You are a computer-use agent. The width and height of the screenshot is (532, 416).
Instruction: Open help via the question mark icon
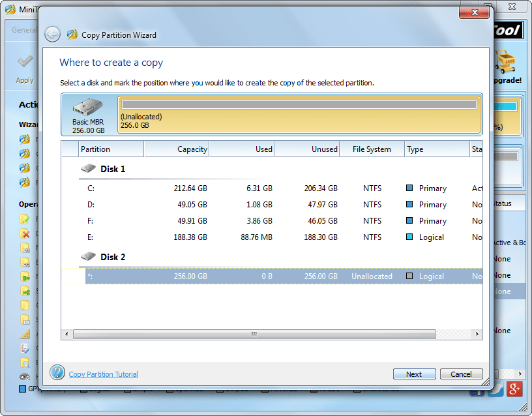click(x=57, y=372)
